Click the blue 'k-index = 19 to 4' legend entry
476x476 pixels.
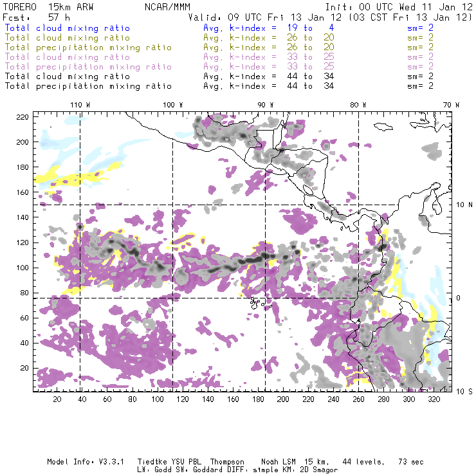coord(282,28)
